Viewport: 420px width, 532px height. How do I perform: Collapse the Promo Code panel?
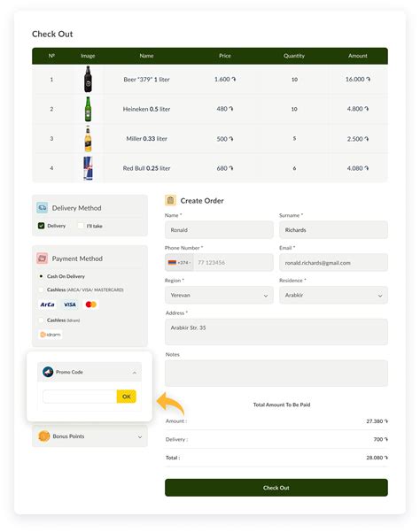tap(135, 373)
